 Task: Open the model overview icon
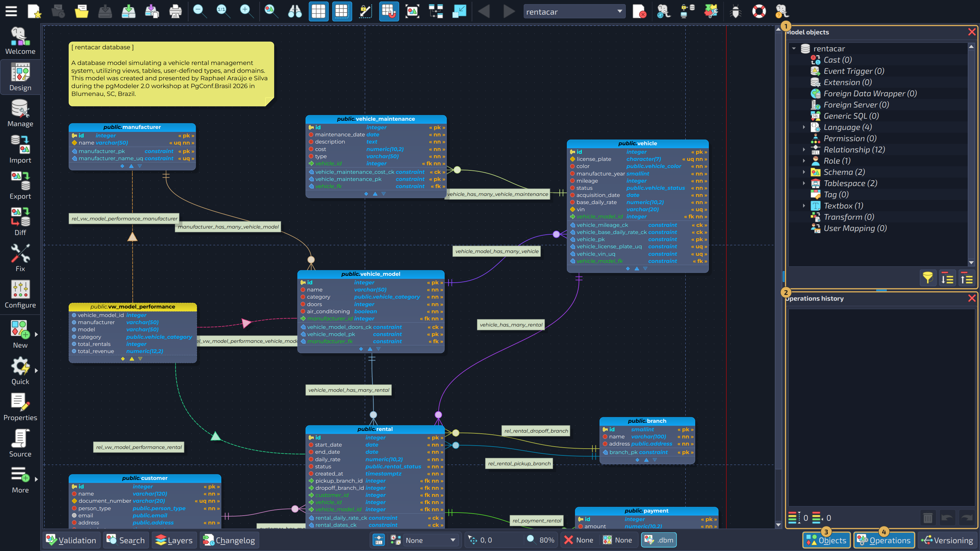pyautogui.click(x=412, y=12)
